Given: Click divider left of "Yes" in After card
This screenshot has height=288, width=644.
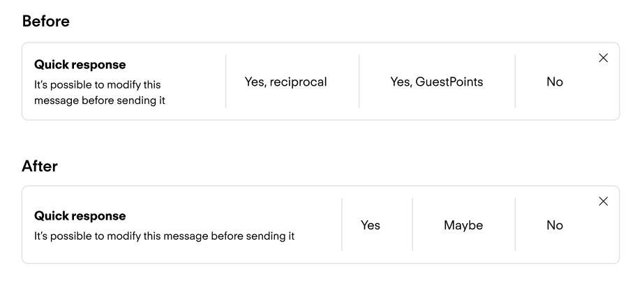Looking at the screenshot, I should click(x=342, y=225).
